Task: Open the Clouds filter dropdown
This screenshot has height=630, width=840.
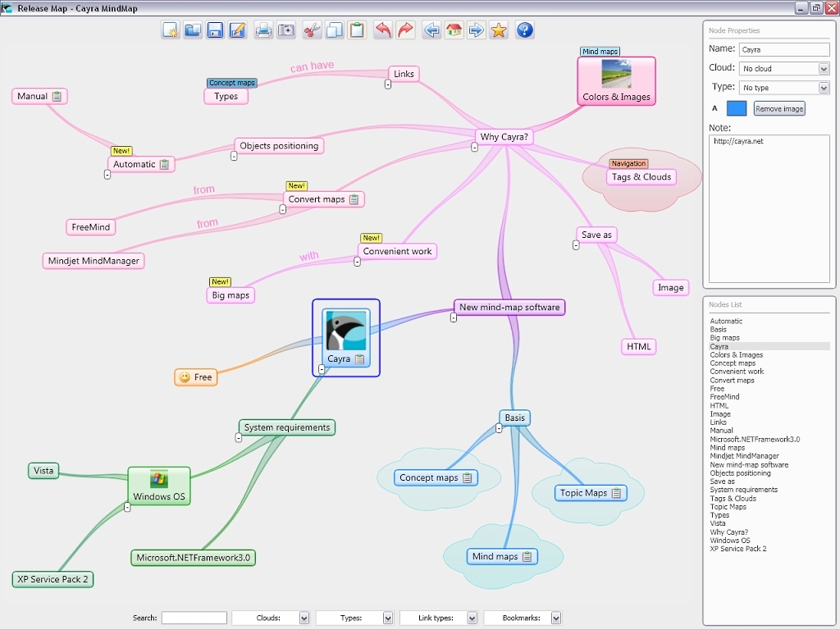Action: click(304, 618)
